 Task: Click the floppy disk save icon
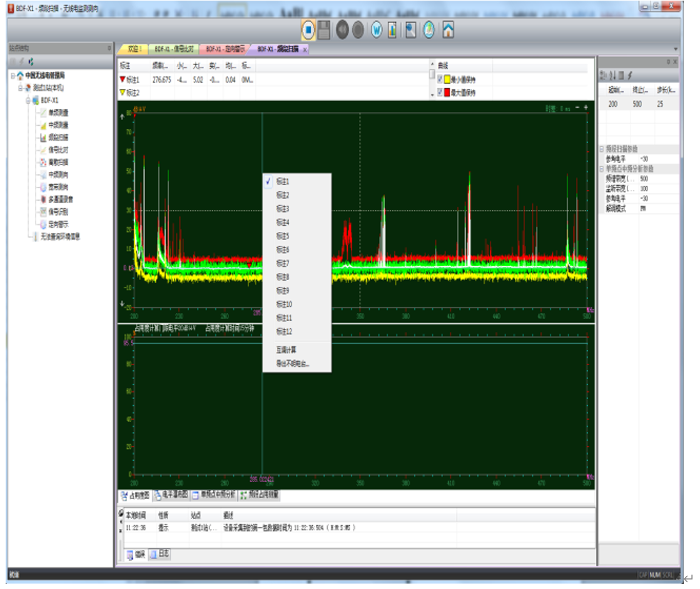pyautogui.click(x=324, y=30)
